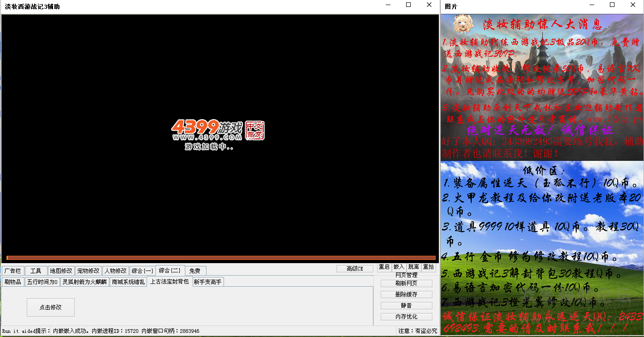Click the 4399 game logo in loading screen
The height and width of the screenshot is (337, 644).
tap(207, 130)
